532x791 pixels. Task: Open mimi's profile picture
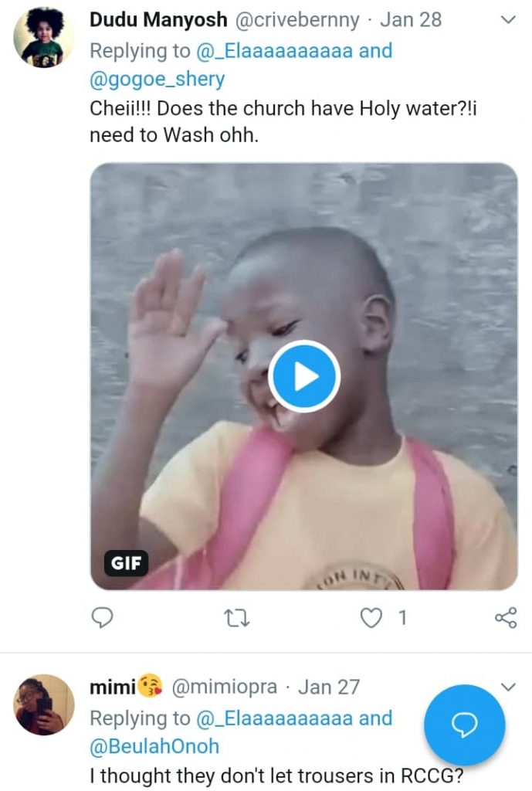click(x=44, y=704)
